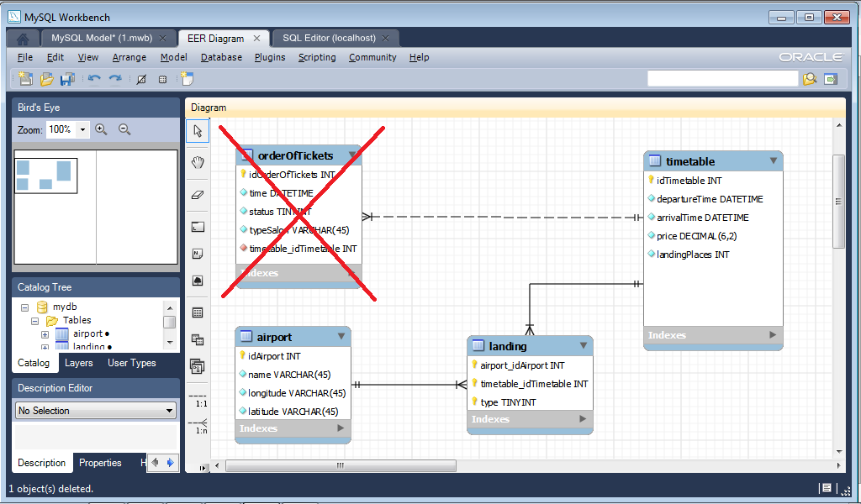Open the Database menu

pos(221,57)
